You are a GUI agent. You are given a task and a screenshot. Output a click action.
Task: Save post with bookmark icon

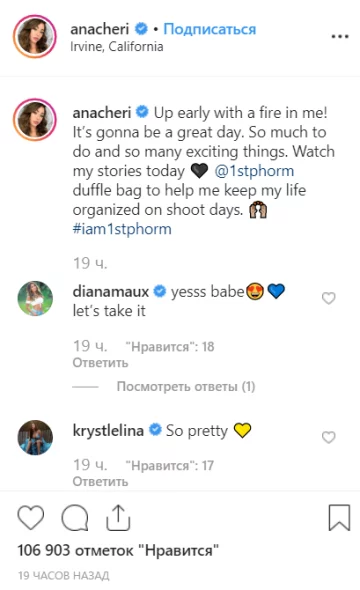pyautogui.click(x=339, y=518)
